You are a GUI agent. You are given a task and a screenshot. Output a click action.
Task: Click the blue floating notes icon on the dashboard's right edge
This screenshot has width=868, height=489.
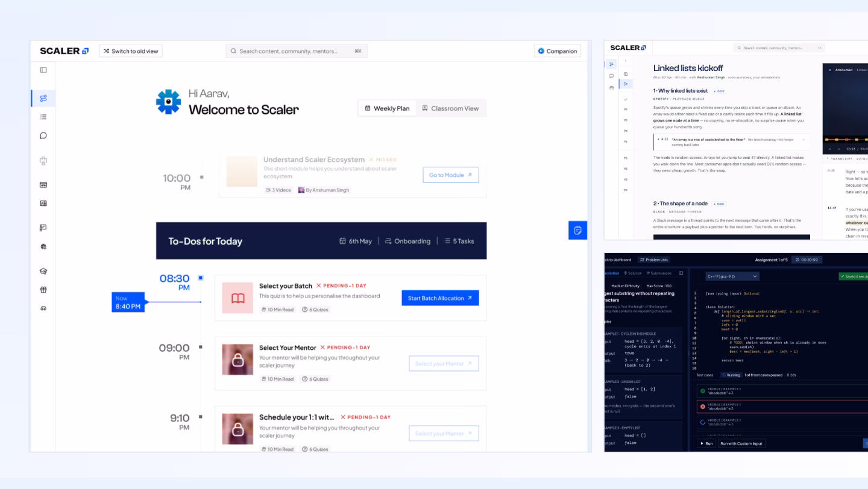tap(577, 230)
